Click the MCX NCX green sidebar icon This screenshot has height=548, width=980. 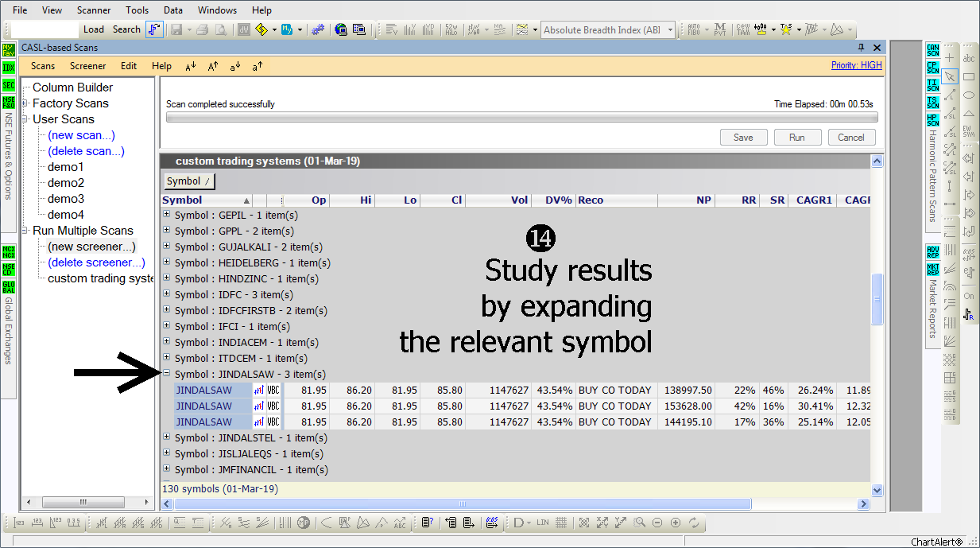tap(9, 253)
